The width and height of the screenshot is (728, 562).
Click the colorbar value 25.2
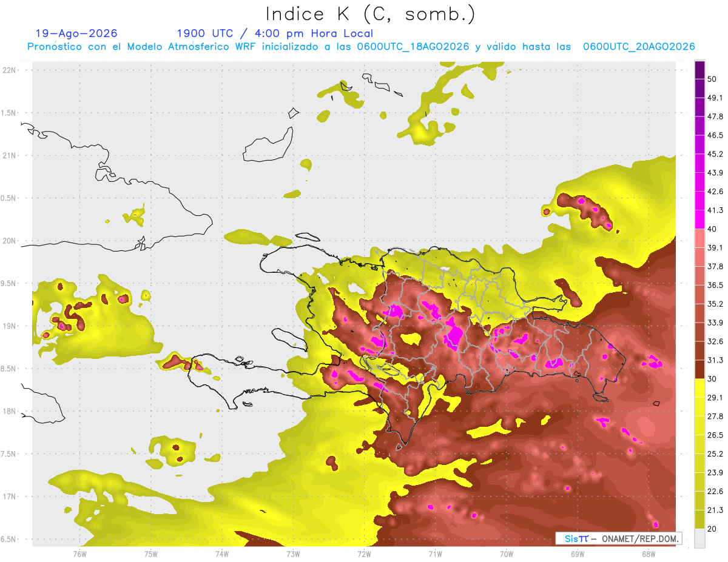(x=715, y=454)
